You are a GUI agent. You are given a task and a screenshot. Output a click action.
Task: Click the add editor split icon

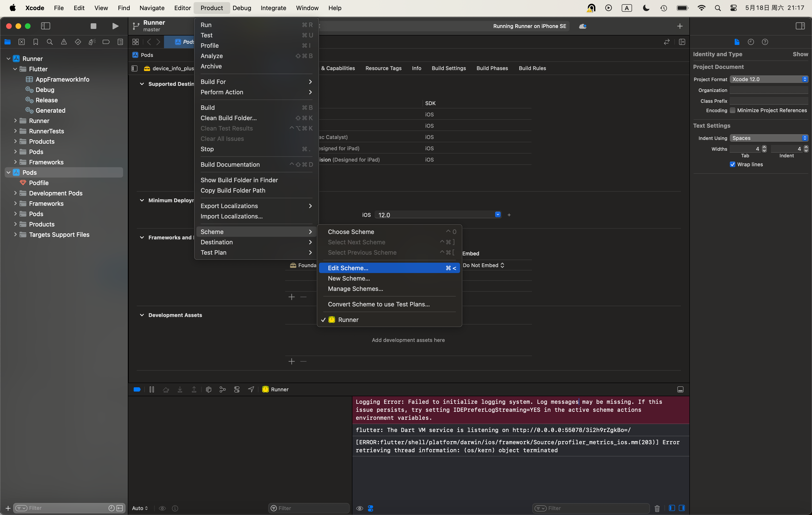682,42
